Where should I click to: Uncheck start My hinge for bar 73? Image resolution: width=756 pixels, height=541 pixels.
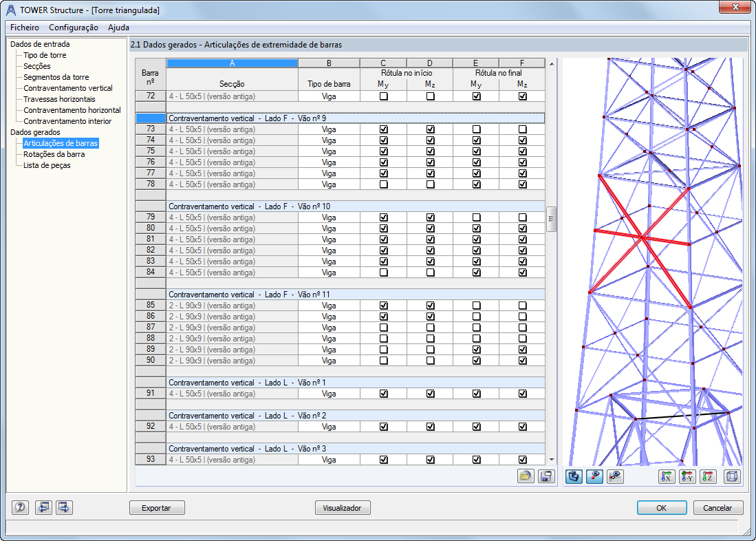click(x=383, y=129)
